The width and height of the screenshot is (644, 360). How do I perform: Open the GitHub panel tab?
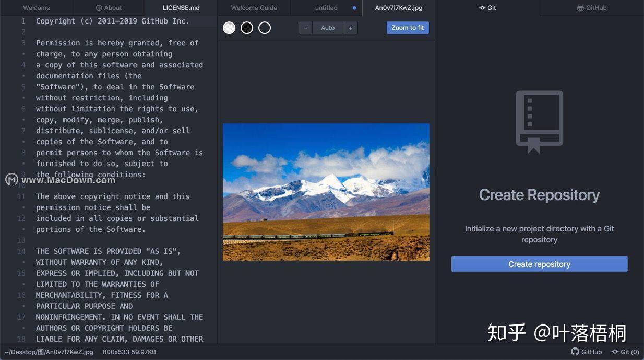click(x=592, y=8)
